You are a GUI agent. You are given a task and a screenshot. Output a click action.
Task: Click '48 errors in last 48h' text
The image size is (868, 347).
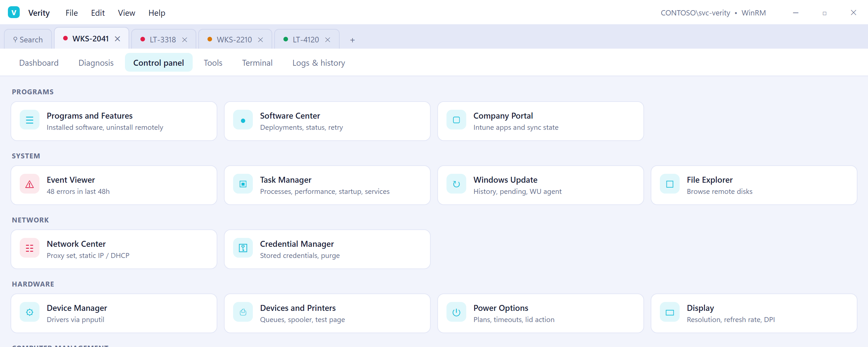tap(78, 191)
